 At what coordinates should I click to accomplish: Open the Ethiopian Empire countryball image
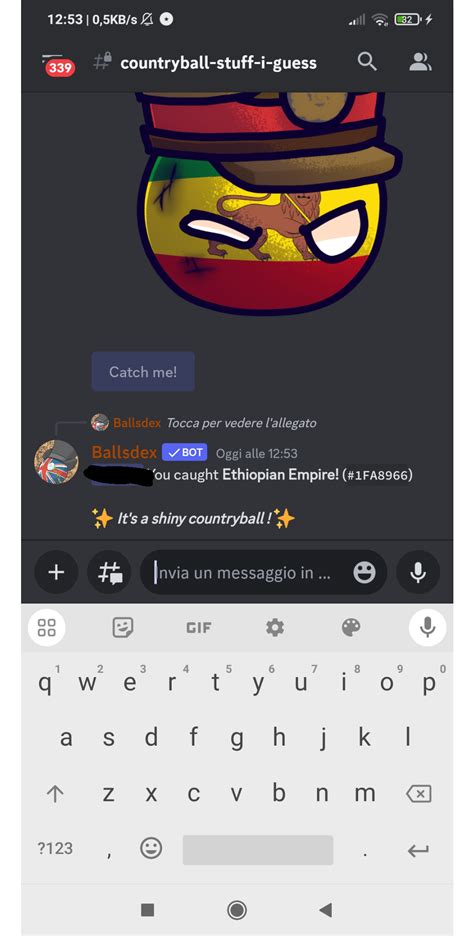click(x=263, y=203)
